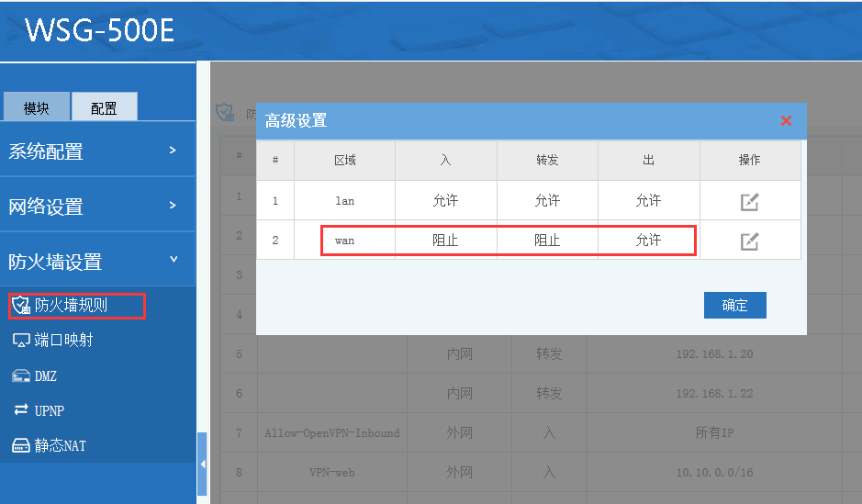
Task: Switch to the 配置 tab
Action: [104, 107]
